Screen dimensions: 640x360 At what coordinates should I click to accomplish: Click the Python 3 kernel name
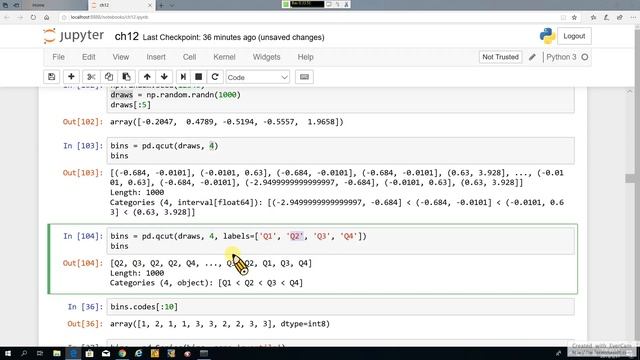(x=561, y=57)
